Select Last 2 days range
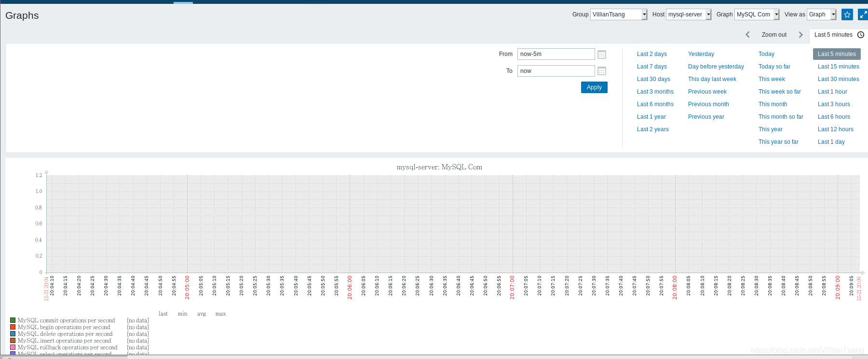868x359 pixels. (652, 54)
